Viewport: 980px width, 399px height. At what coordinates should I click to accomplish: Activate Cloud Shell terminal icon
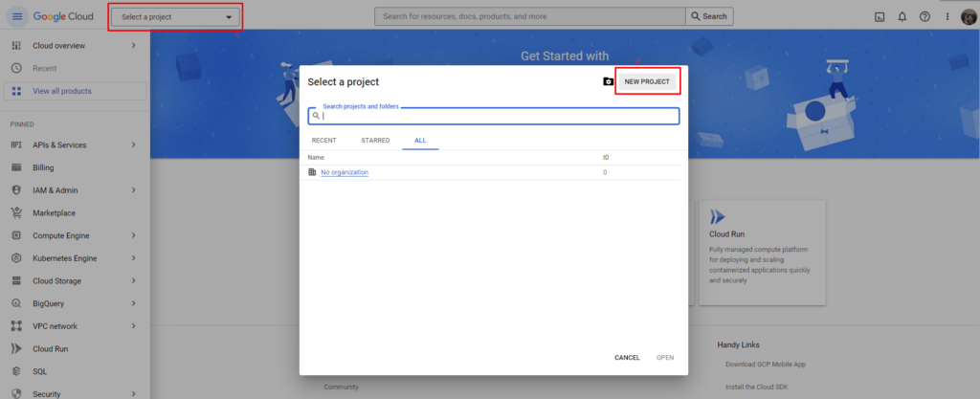(880, 16)
